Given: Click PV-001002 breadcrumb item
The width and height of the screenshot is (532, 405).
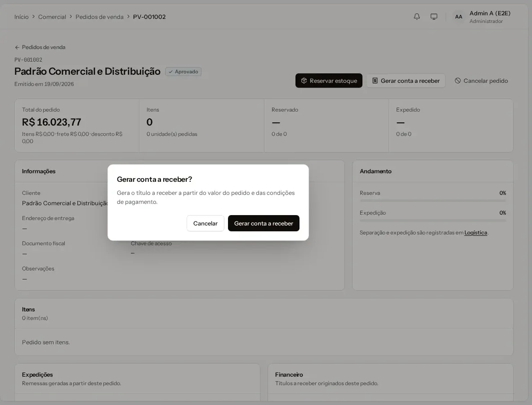Looking at the screenshot, I should click(149, 17).
